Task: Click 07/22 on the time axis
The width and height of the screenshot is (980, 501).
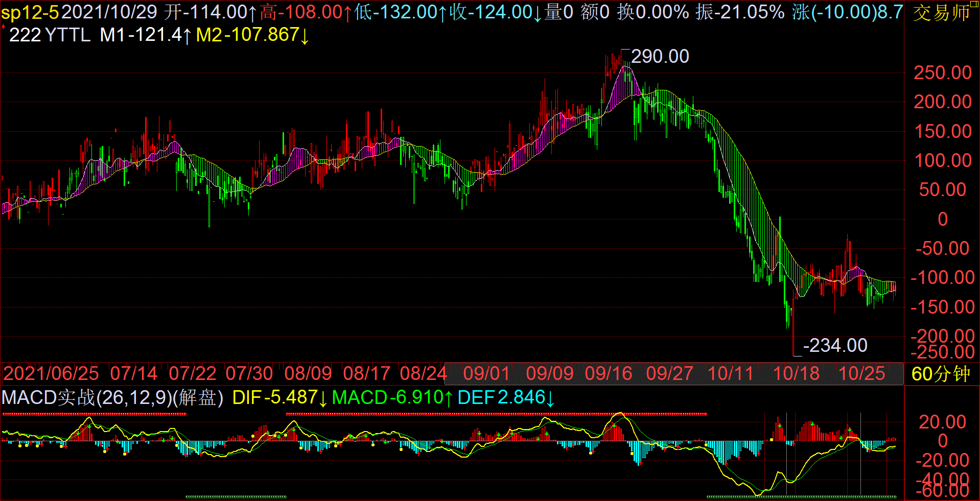Action: [x=192, y=373]
